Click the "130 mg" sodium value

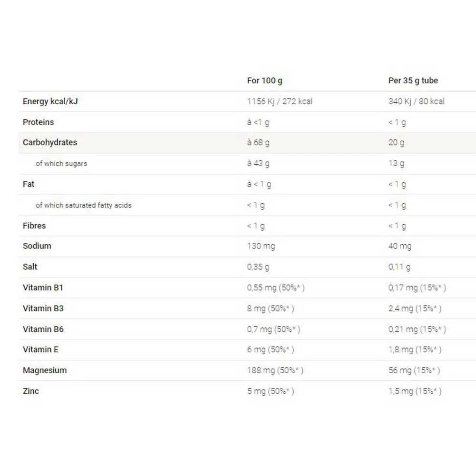(261, 246)
